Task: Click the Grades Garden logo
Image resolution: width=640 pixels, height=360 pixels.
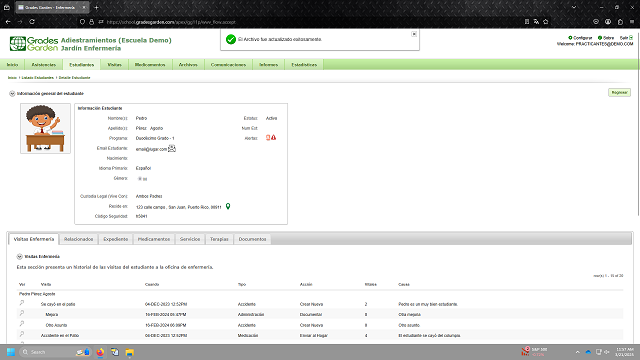Action: [x=34, y=44]
